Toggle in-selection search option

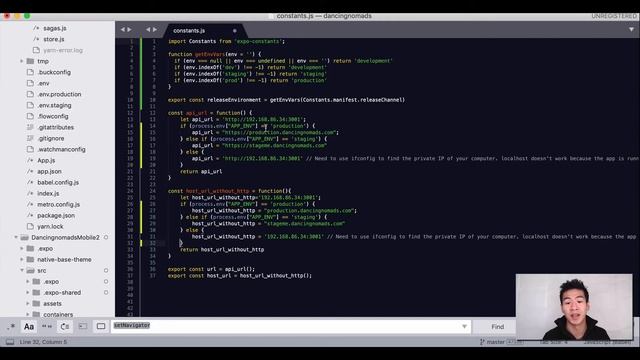pyautogui.click(x=83, y=327)
